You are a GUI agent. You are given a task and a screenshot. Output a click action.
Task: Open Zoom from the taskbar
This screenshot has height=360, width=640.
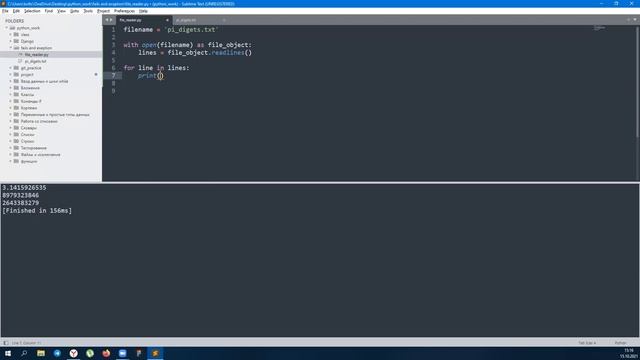click(x=122, y=353)
